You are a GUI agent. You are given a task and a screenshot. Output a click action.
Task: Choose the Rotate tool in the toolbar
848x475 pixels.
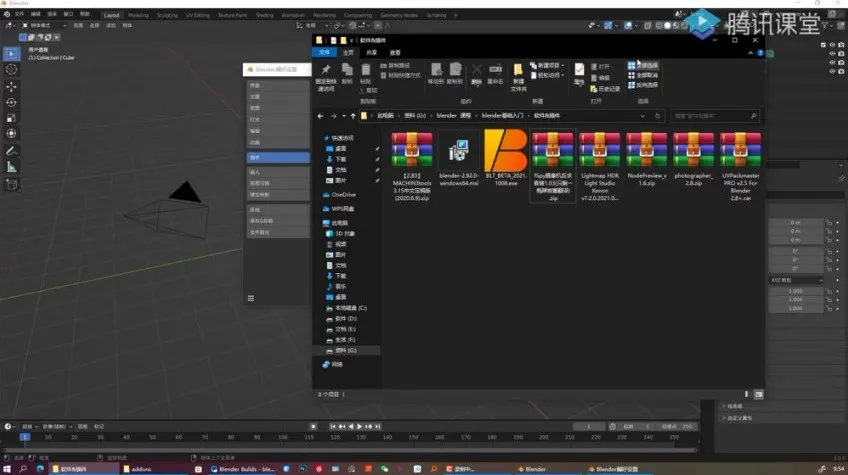click(11, 102)
